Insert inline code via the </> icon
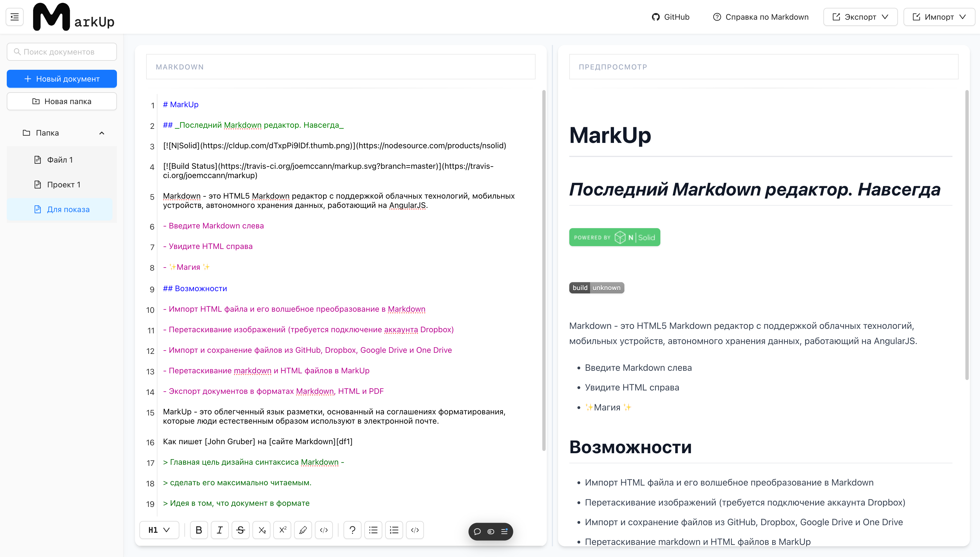The width and height of the screenshot is (980, 557). coord(324,530)
